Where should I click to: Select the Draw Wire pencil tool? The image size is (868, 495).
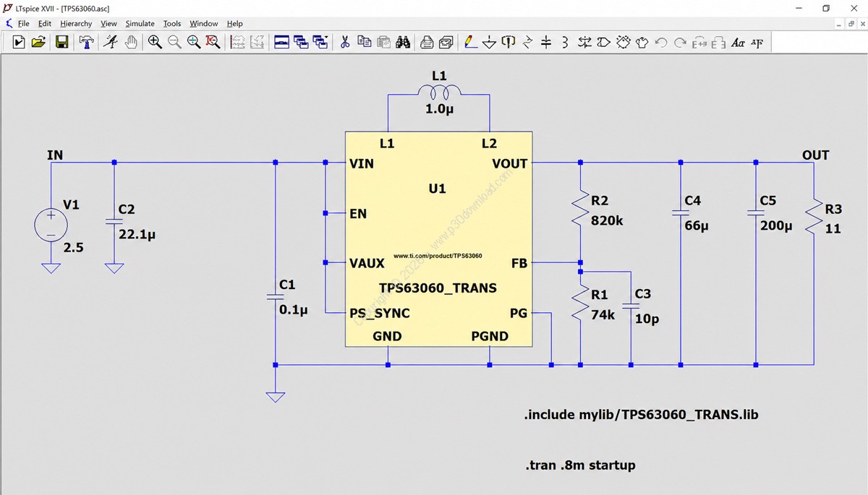470,43
